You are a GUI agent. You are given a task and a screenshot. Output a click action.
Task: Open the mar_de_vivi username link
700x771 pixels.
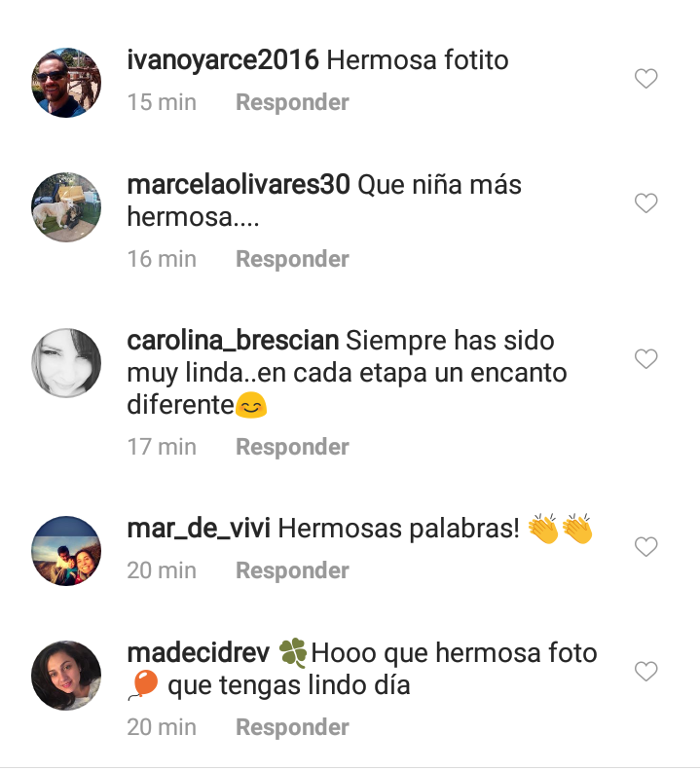click(199, 529)
